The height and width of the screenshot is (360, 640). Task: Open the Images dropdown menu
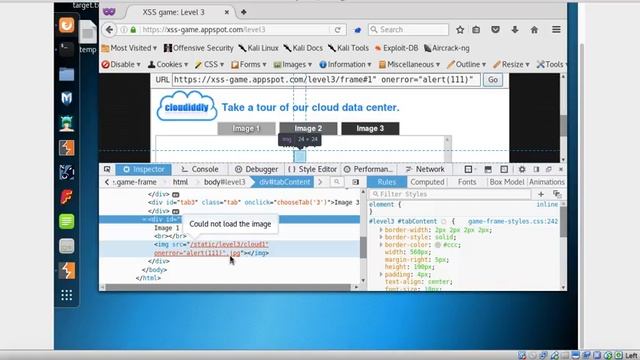point(293,64)
